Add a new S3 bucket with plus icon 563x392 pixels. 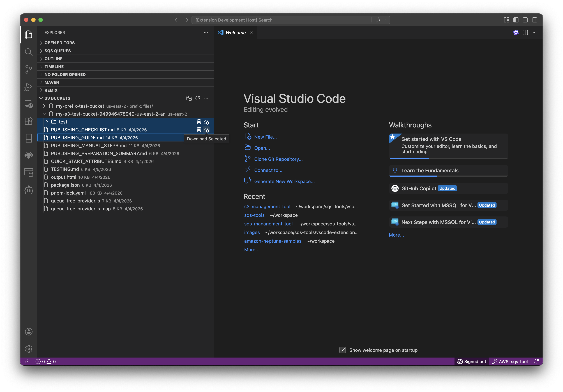180,98
